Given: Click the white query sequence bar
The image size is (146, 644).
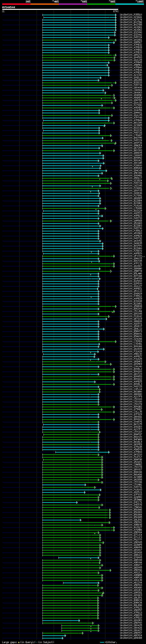Looking at the screenshot, I should click(x=60, y=10).
